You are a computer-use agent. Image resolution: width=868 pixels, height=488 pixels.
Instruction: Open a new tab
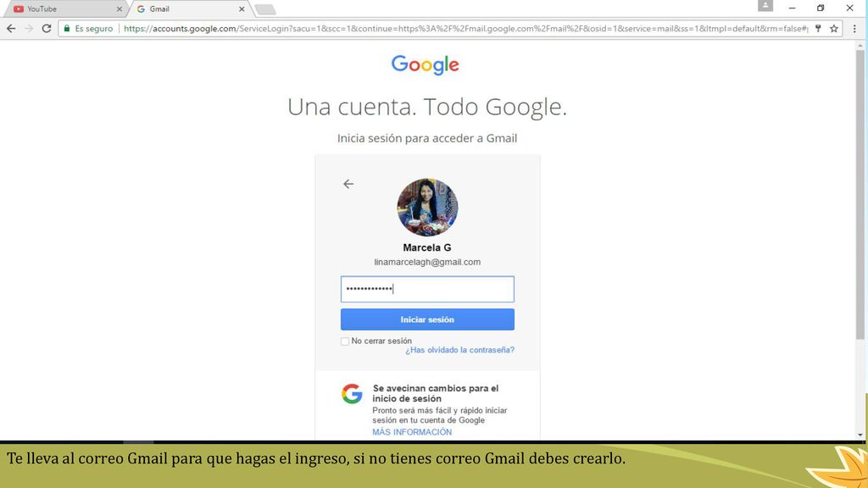click(265, 9)
